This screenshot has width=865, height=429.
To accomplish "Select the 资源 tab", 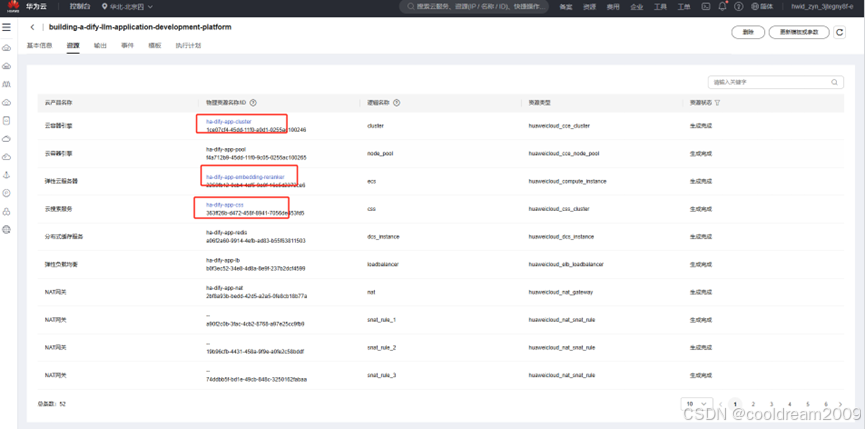I will tap(73, 45).
